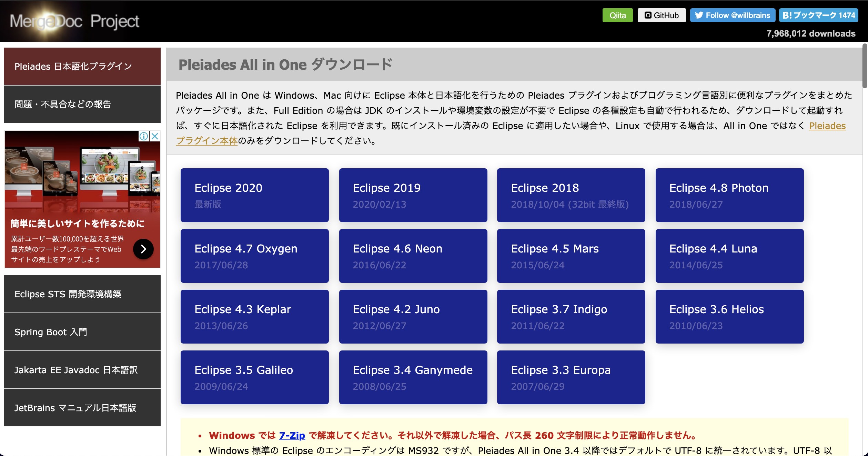Click the MergeDoc Project logo

point(74,21)
